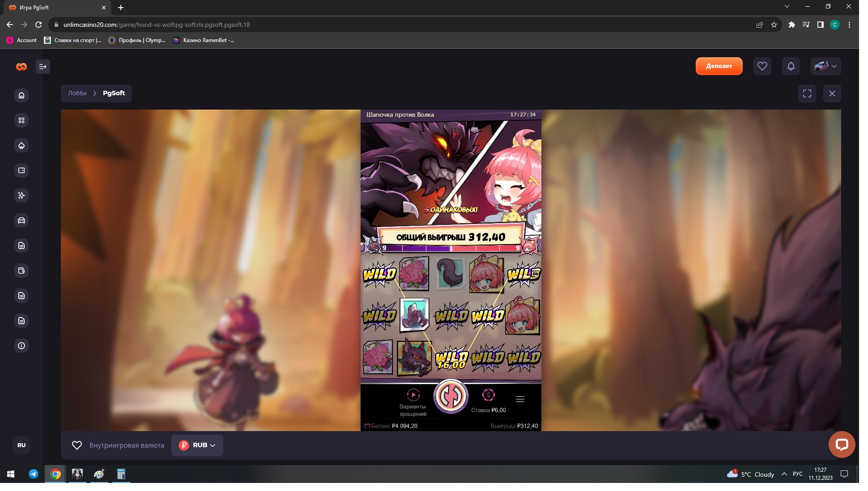Add game to favorites with bottom heart

pos(77,445)
